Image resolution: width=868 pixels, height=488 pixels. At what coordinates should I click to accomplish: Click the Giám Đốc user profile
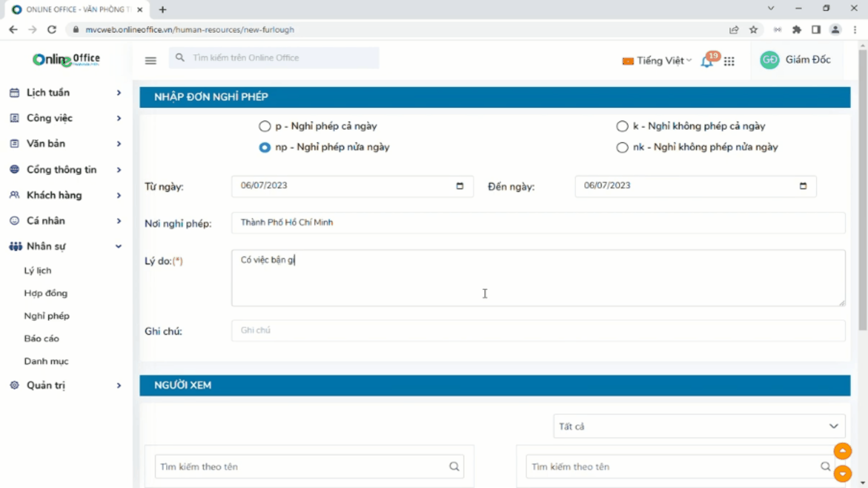click(x=796, y=60)
